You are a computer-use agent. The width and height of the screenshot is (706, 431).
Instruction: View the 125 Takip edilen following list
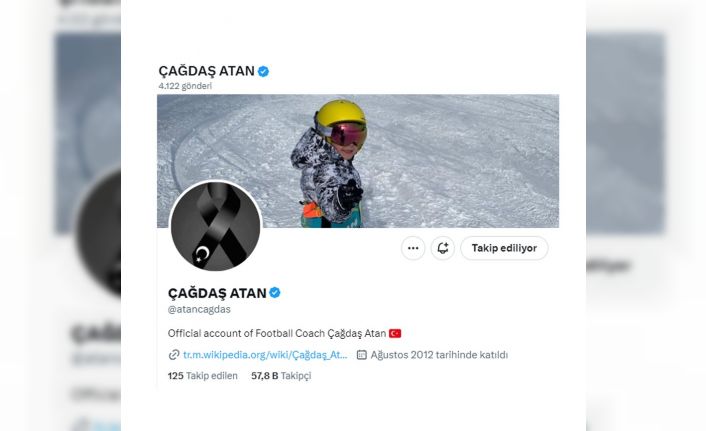pos(203,376)
